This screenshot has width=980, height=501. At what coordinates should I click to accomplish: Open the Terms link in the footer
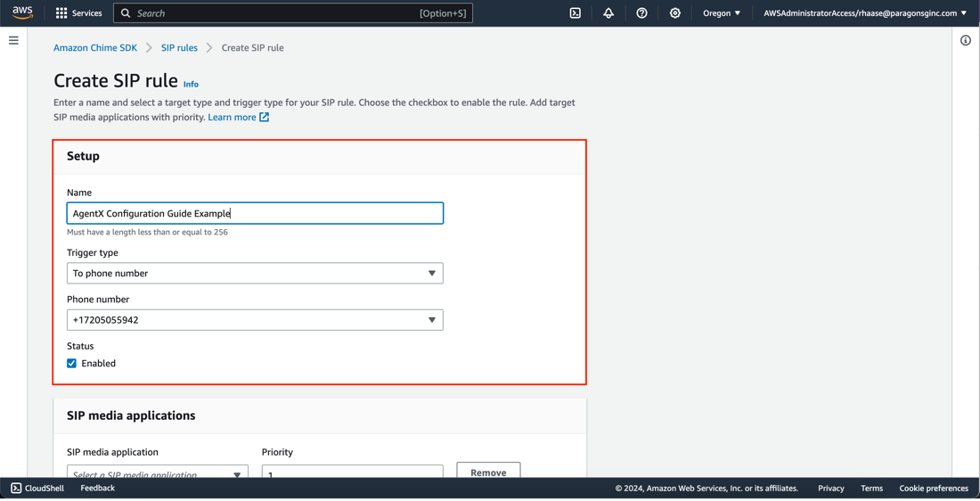871,488
